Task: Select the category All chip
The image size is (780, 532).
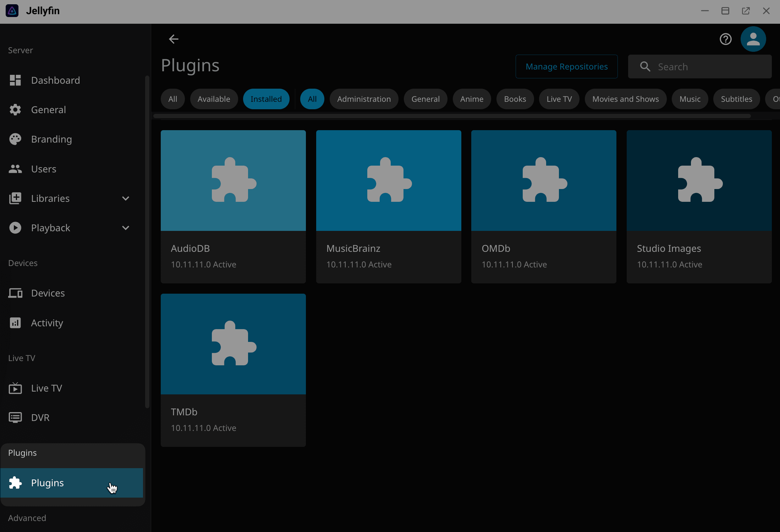Action: coord(312,99)
